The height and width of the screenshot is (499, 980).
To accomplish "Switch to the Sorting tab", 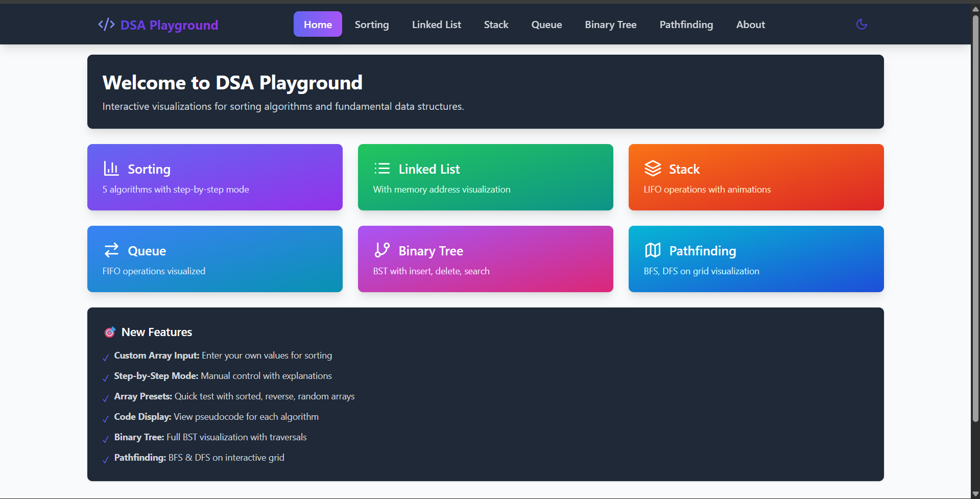I will point(371,24).
